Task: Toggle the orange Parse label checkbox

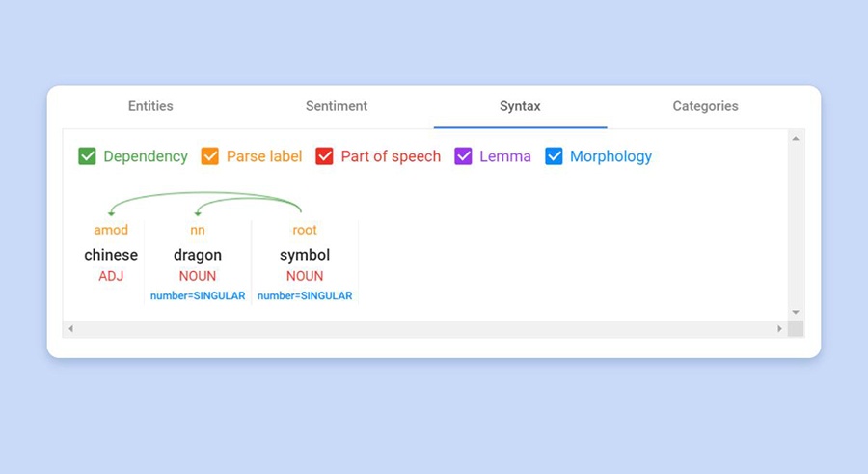Action: [x=210, y=156]
